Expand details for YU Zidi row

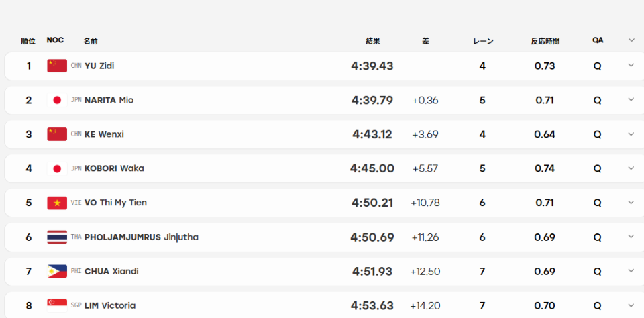(631, 65)
